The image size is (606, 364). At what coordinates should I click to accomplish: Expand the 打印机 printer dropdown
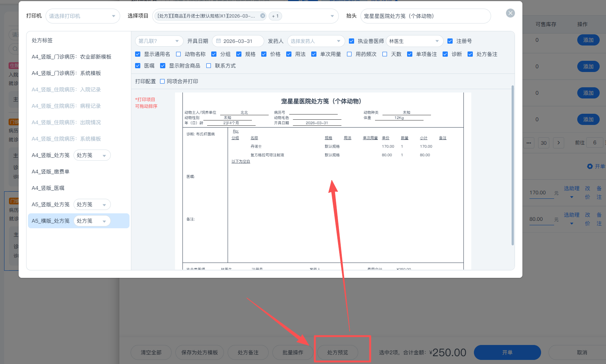(113, 16)
